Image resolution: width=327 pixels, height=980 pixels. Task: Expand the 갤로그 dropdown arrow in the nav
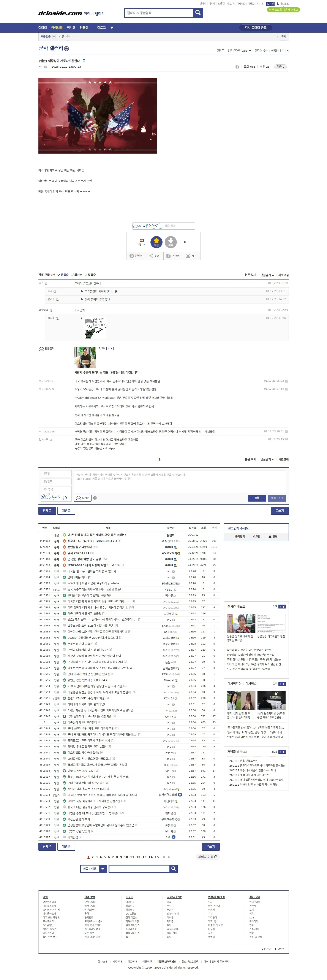pos(112,28)
